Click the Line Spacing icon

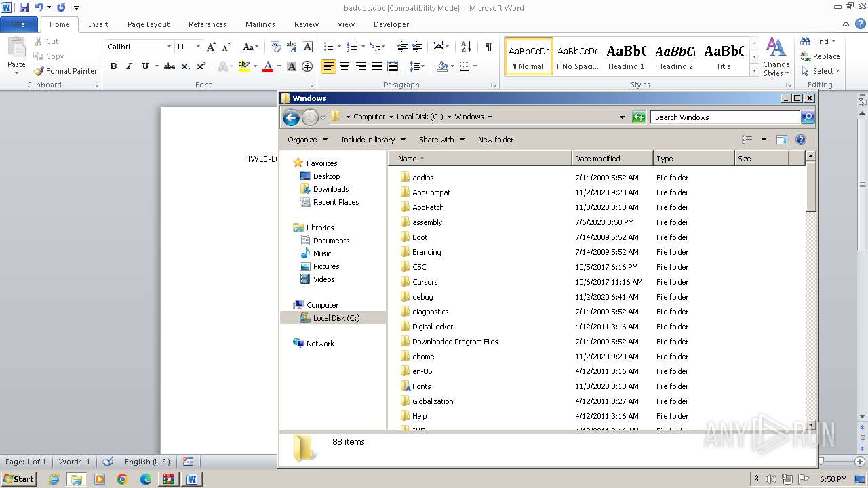pos(414,66)
